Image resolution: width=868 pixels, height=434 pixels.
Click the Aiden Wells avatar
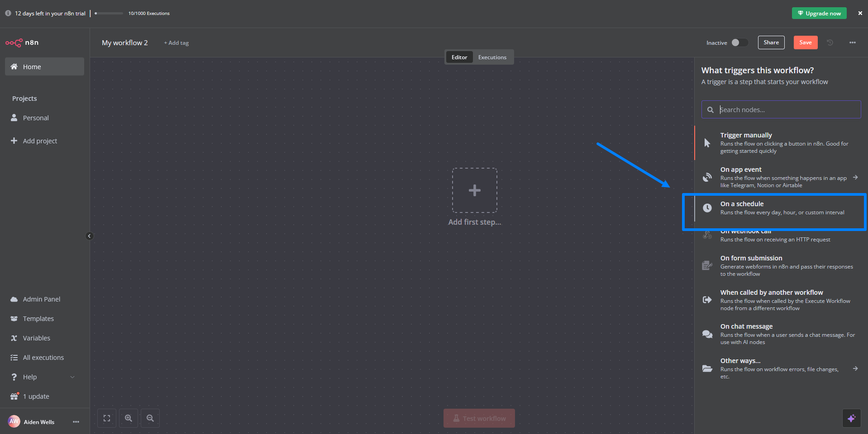pyautogui.click(x=14, y=421)
